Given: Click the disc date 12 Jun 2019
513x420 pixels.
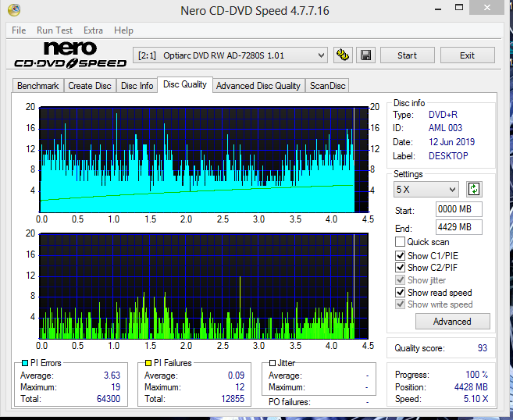Looking at the screenshot, I should [x=451, y=142].
